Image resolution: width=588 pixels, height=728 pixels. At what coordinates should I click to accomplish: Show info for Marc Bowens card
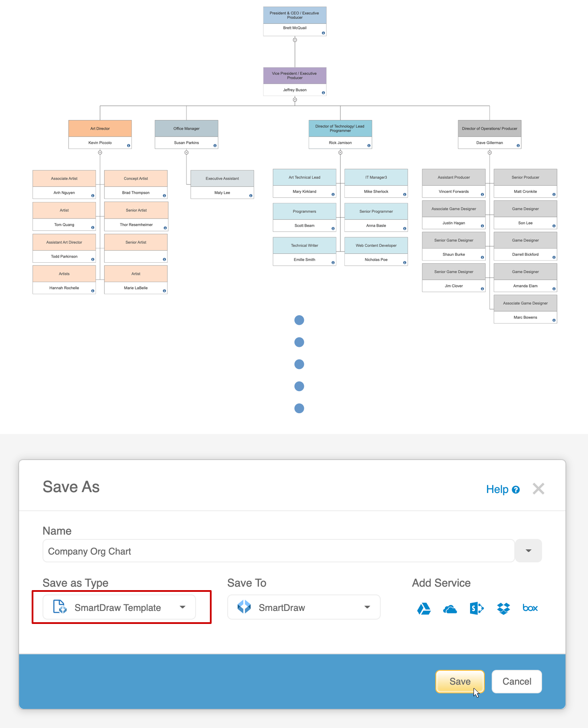554,320
